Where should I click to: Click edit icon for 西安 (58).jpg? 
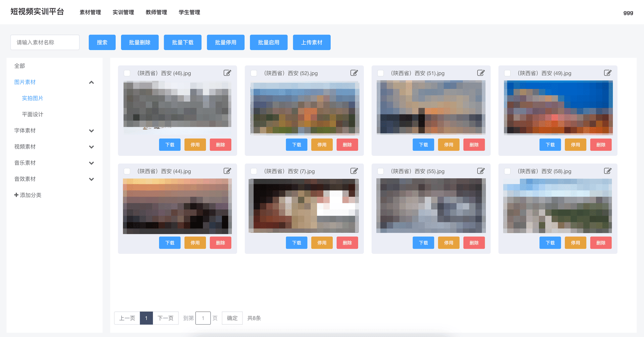pyautogui.click(x=607, y=171)
